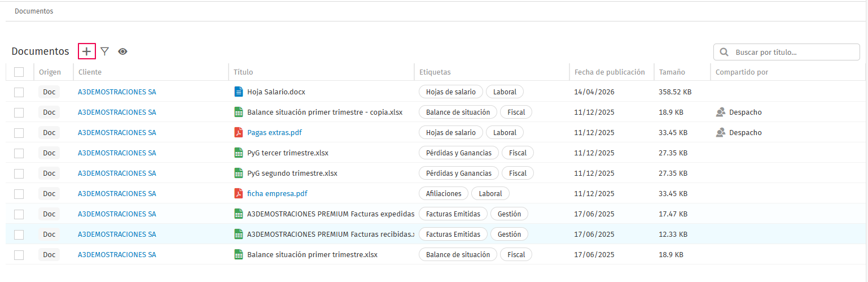Tick the checkbox for Hoja Salario.docx row
This screenshot has width=868, height=282.
tap(19, 92)
